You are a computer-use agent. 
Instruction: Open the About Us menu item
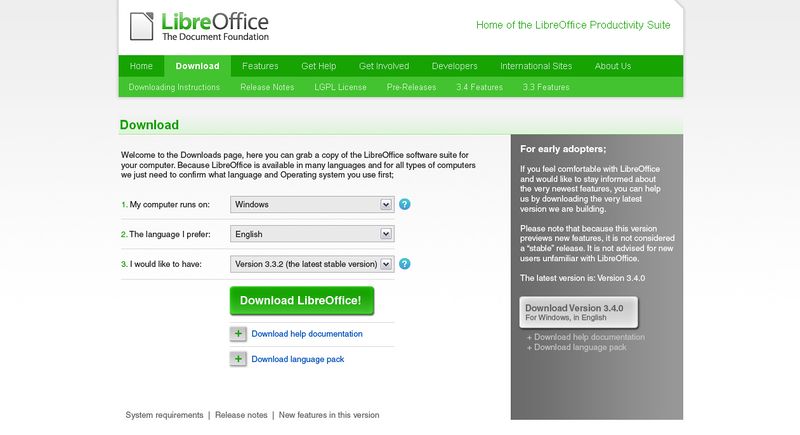[613, 66]
